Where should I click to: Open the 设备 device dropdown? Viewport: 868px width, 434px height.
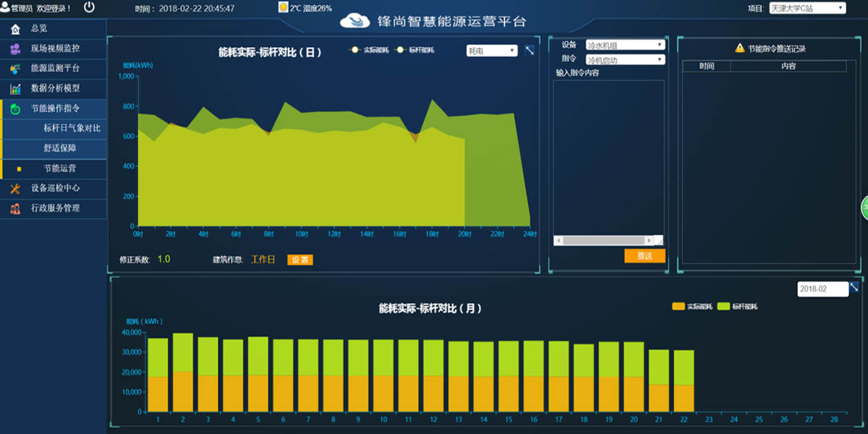click(x=625, y=45)
